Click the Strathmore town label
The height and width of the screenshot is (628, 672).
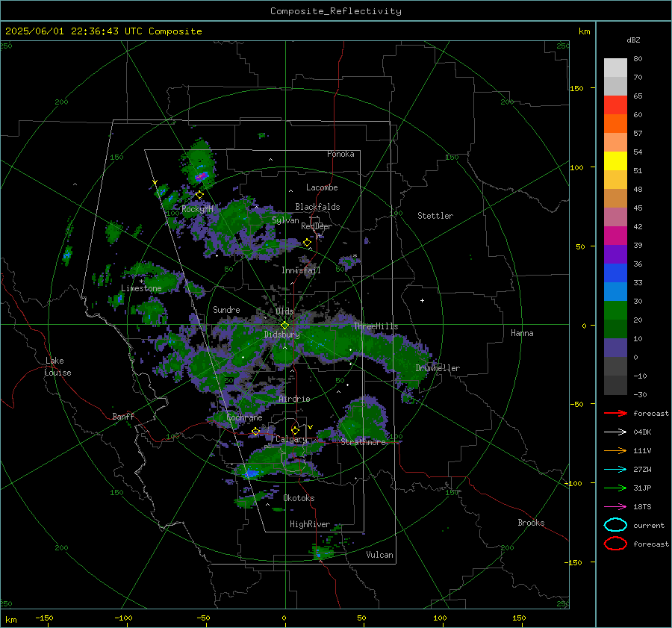point(363,442)
